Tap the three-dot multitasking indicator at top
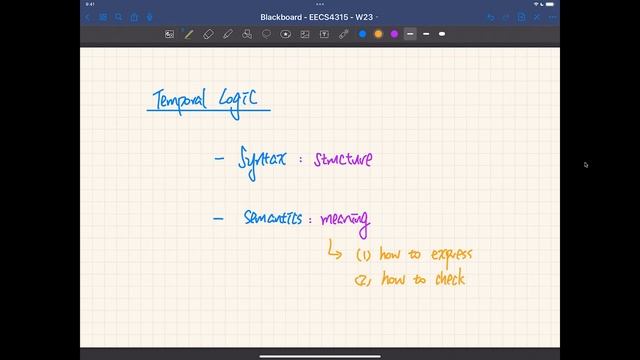Viewport: 640px width, 360px height. point(320,4)
